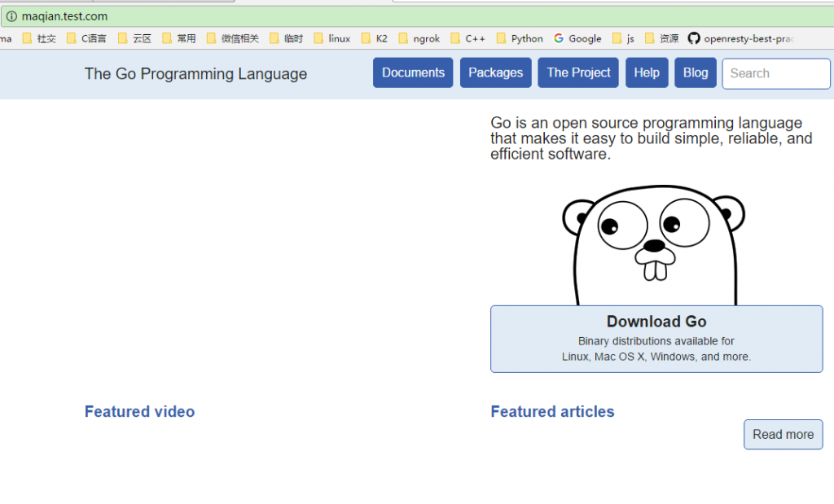
Task: Click the Featured video heading
Action: 140,411
